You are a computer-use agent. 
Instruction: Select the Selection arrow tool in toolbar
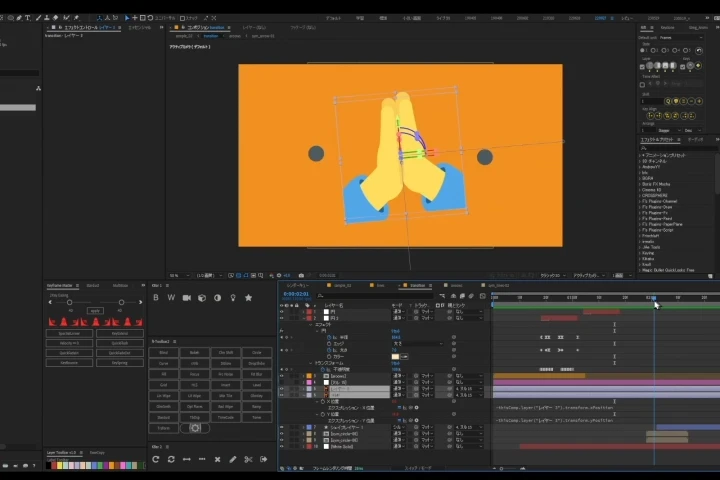click(x=127, y=18)
